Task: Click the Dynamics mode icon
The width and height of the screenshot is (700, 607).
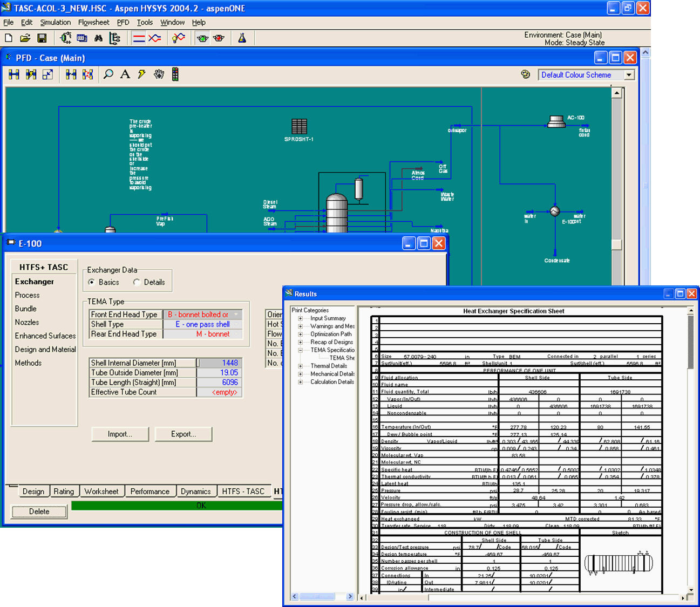Action: tap(155, 38)
